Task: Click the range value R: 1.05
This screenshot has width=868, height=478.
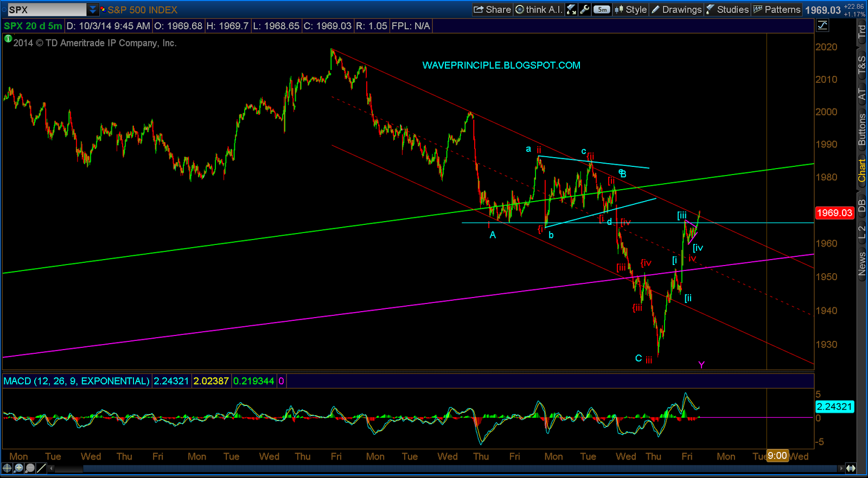Action: click(x=372, y=26)
